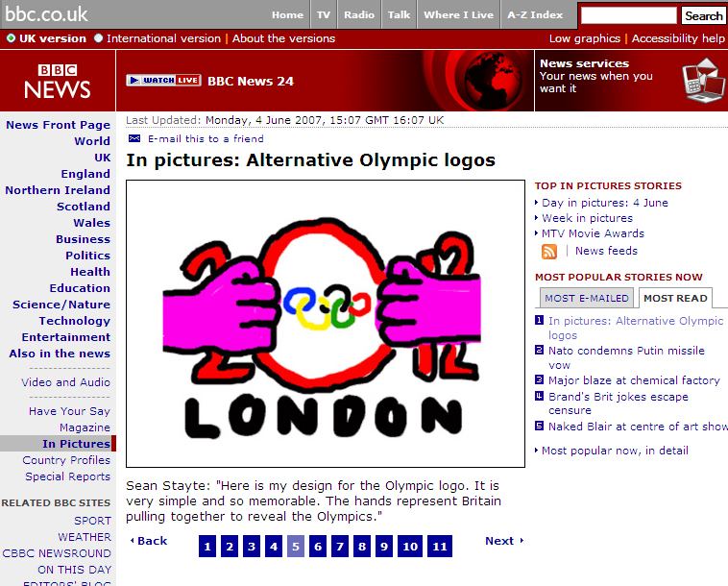
Task: Open Most popular now, in detail
Action: [615, 451]
